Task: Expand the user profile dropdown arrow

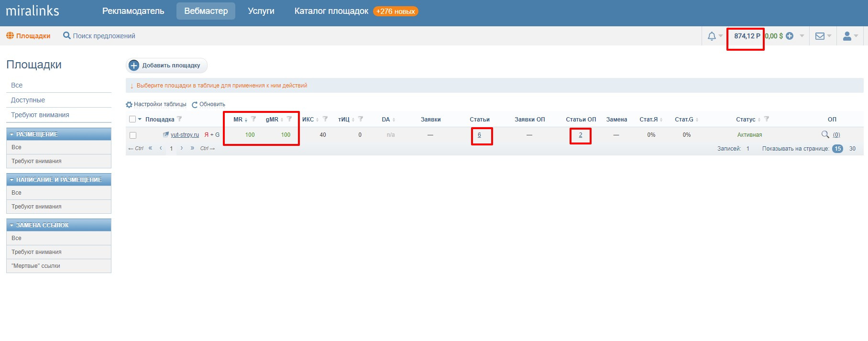Action: point(856,36)
